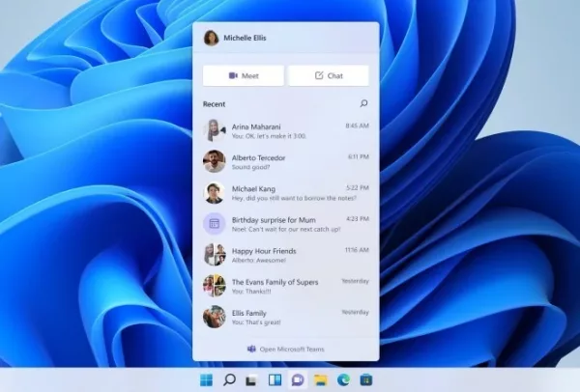Select Alberto Tercedor chat name
The width and height of the screenshot is (580, 392).
[x=258, y=157]
